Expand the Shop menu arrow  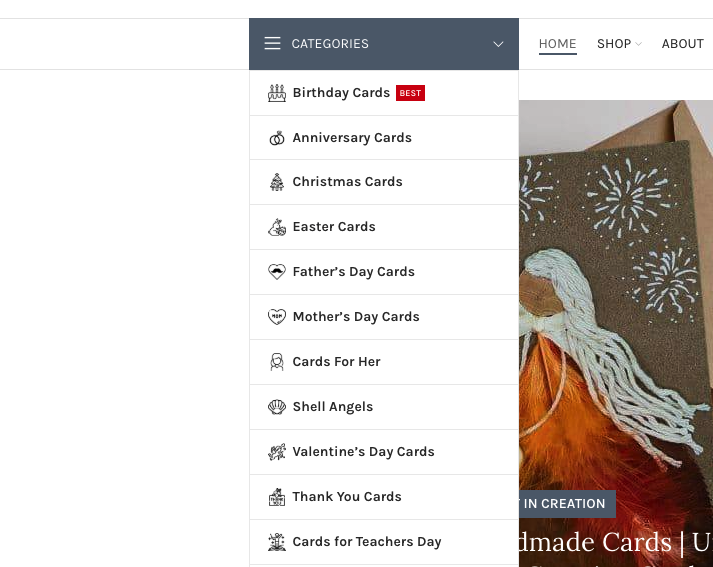[638, 44]
